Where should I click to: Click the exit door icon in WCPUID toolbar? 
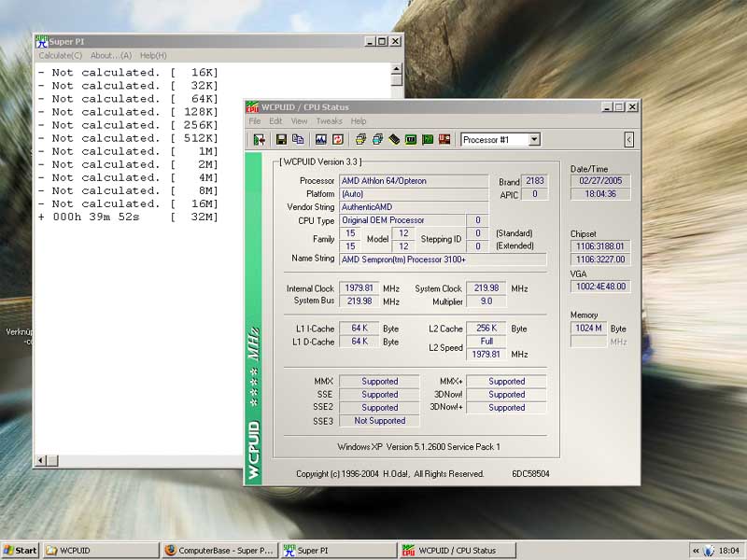click(260, 139)
